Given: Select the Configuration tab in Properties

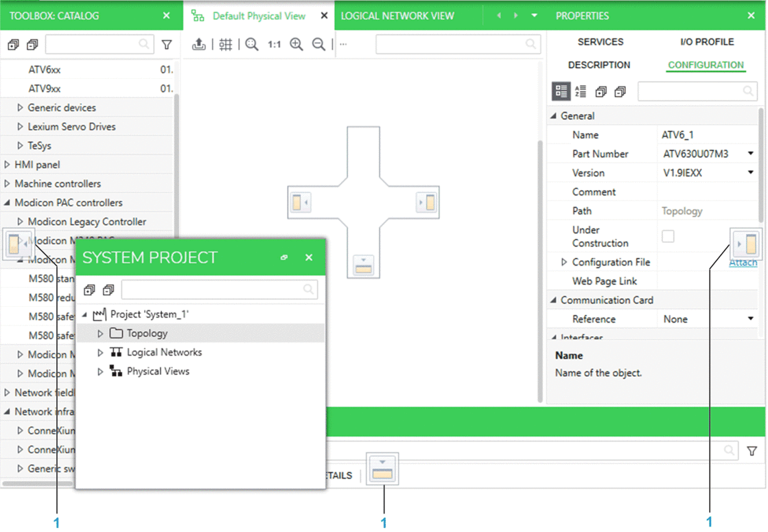Looking at the screenshot, I should tap(706, 65).
